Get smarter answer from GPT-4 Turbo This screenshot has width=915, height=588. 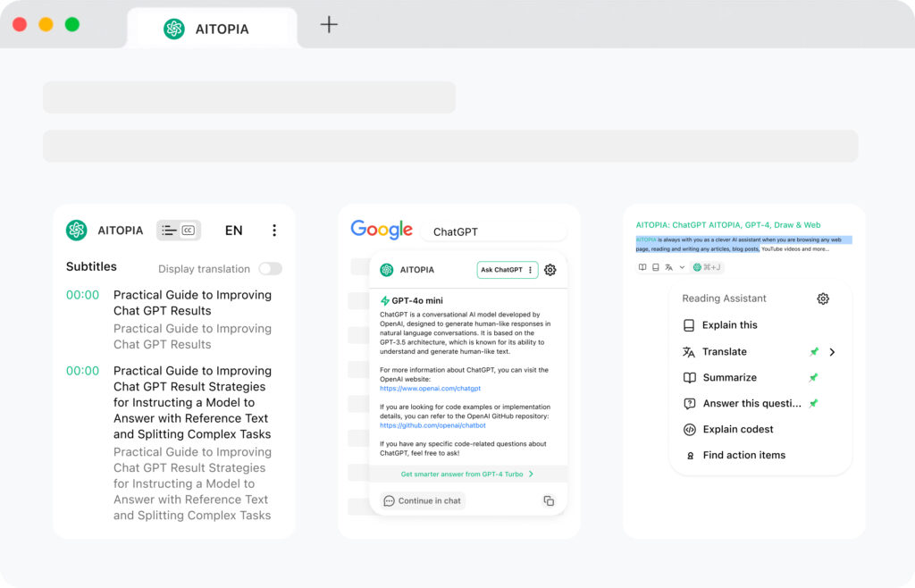(x=466, y=475)
